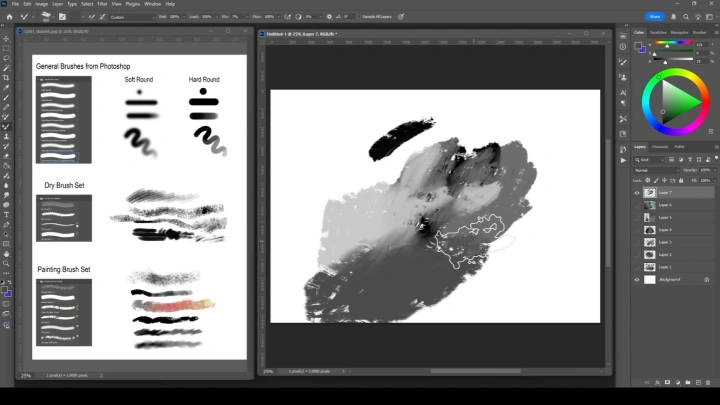
Task: Select the Zoom tool in the toolbar
Action: click(7, 263)
